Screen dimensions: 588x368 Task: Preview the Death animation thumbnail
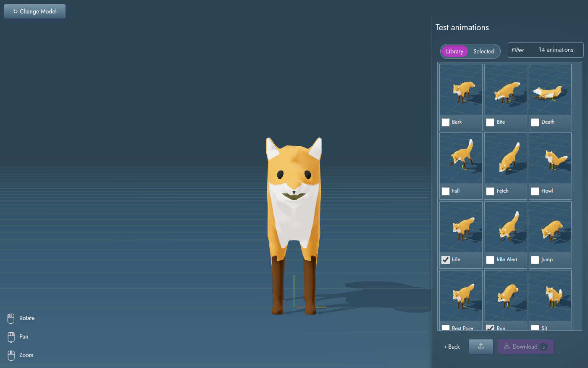coord(550,90)
